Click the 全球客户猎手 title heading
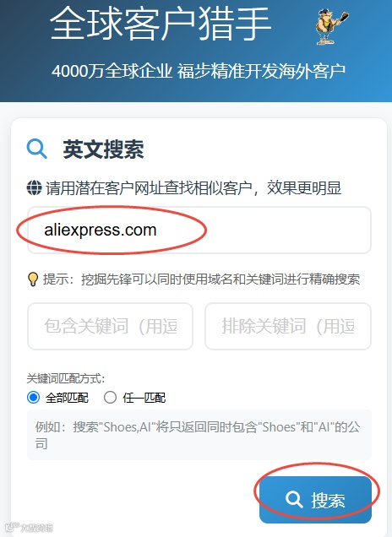This screenshot has height=537, width=392. 161,24
